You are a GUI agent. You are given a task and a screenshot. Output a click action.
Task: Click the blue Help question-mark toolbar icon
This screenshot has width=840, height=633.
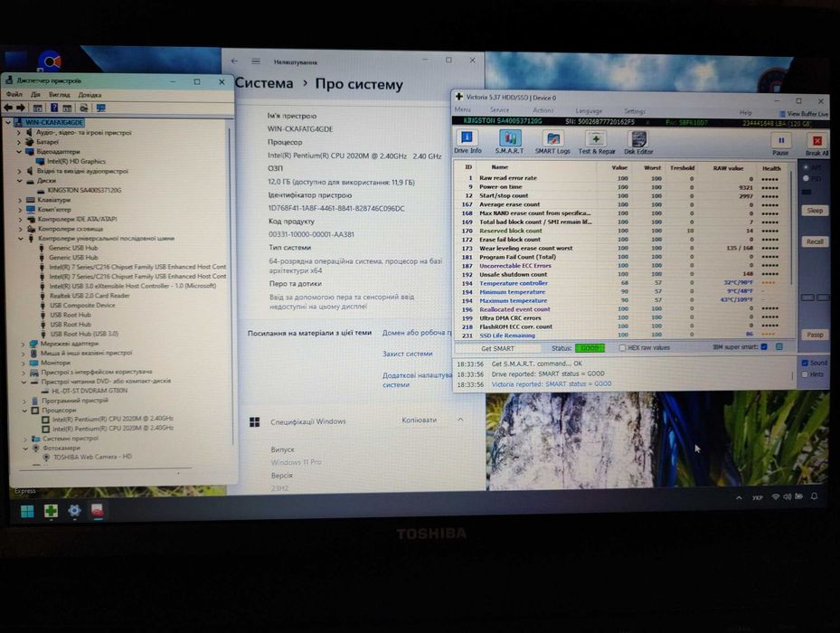54,108
